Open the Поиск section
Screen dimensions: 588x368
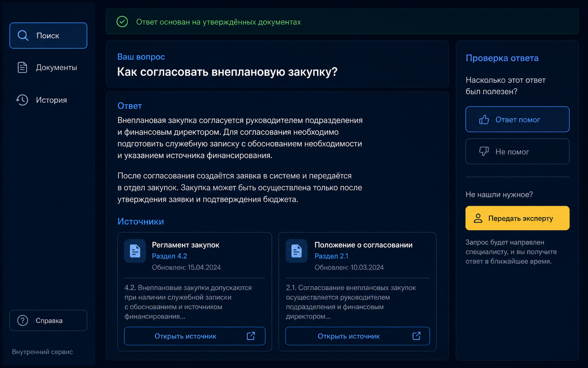tap(48, 36)
